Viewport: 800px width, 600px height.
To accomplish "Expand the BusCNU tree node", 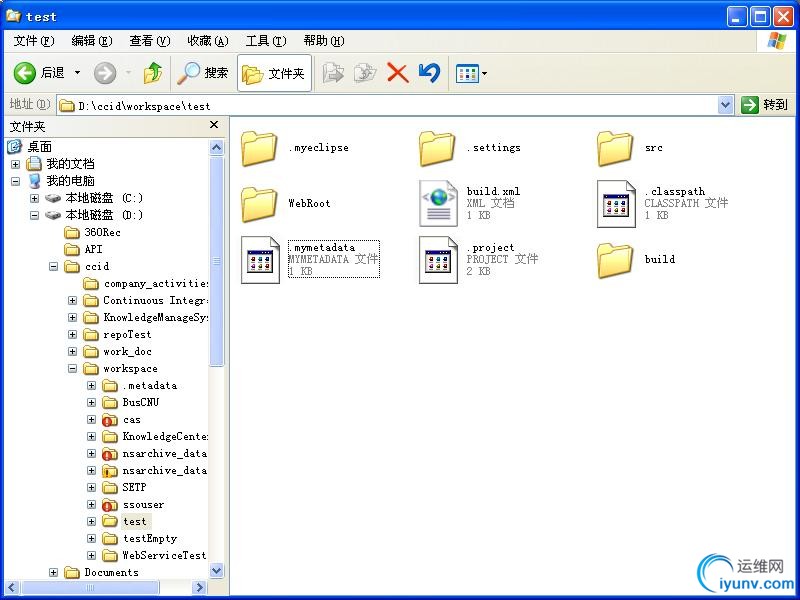I will tap(91, 403).
